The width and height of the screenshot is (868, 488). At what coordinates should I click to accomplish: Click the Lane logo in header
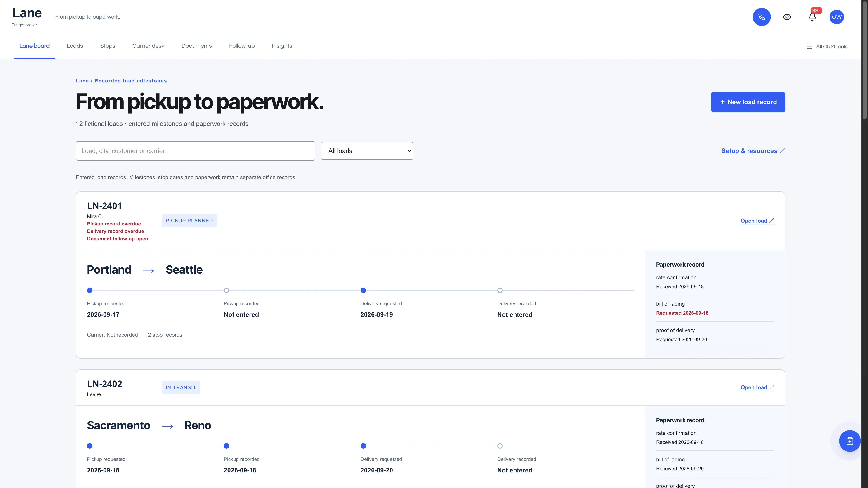pyautogui.click(x=27, y=13)
